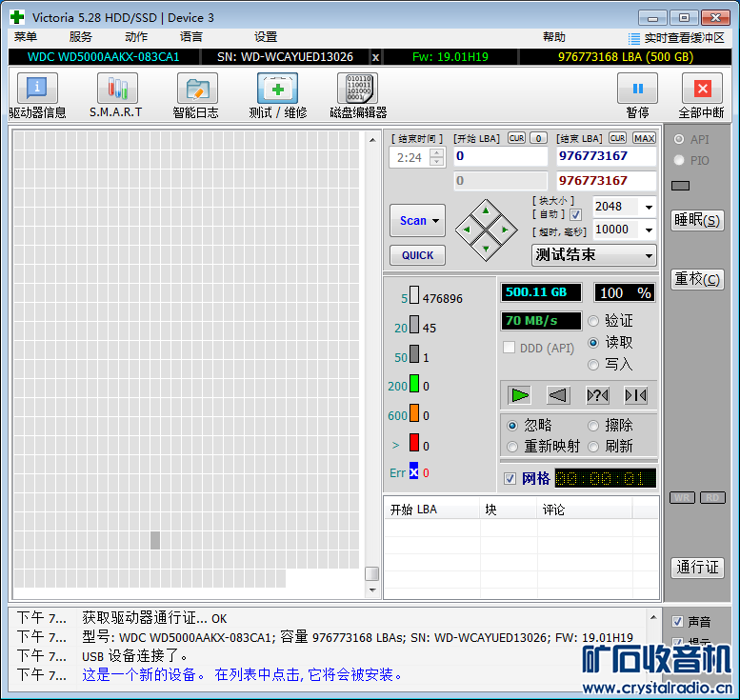
Task: Click the butterfly scan |◁▷| button
Action: (x=635, y=395)
